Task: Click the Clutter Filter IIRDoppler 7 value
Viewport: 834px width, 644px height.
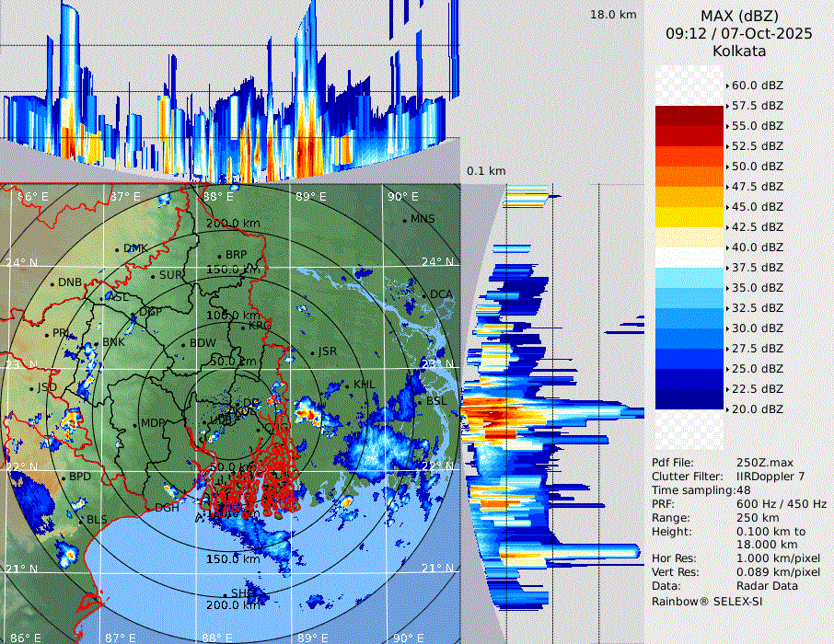Action: pyautogui.click(x=770, y=477)
